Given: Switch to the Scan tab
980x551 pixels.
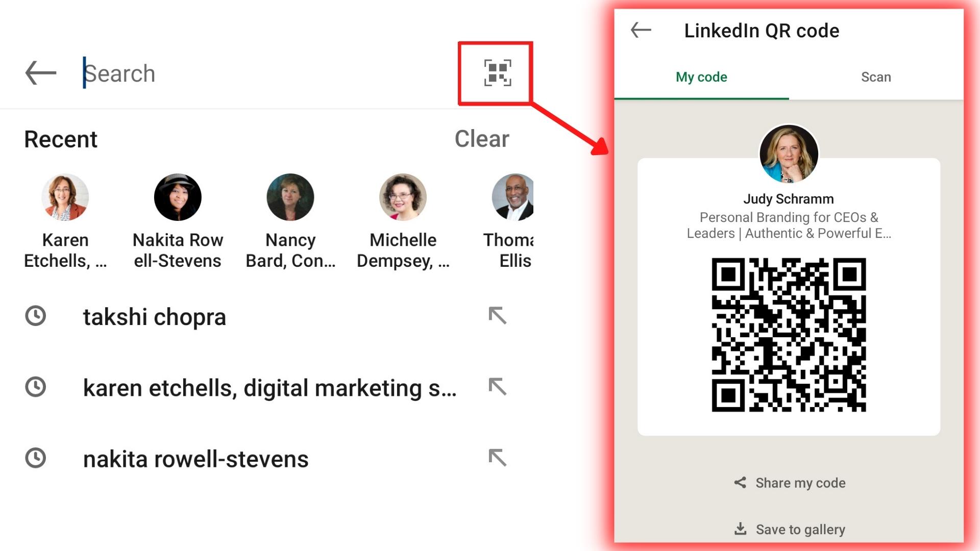Looking at the screenshot, I should pyautogui.click(x=876, y=77).
